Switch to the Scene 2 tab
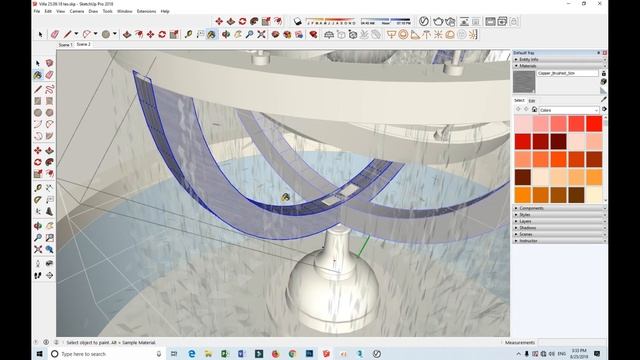This screenshot has height=360, width=640. click(83, 44)
